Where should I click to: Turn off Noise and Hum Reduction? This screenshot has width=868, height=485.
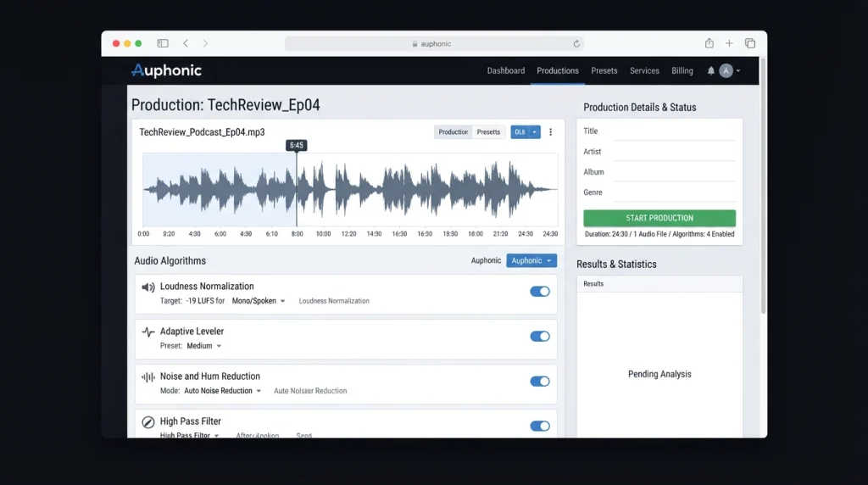[540, 381]
